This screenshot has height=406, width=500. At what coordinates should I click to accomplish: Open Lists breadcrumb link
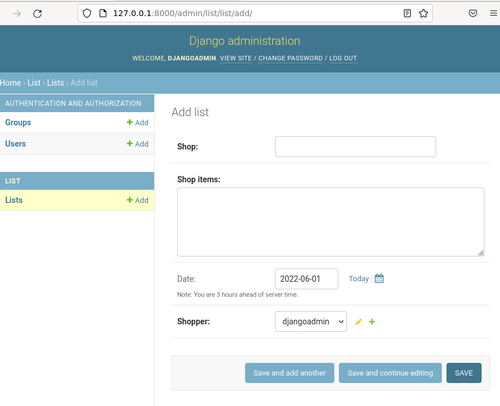coord(55,83)
